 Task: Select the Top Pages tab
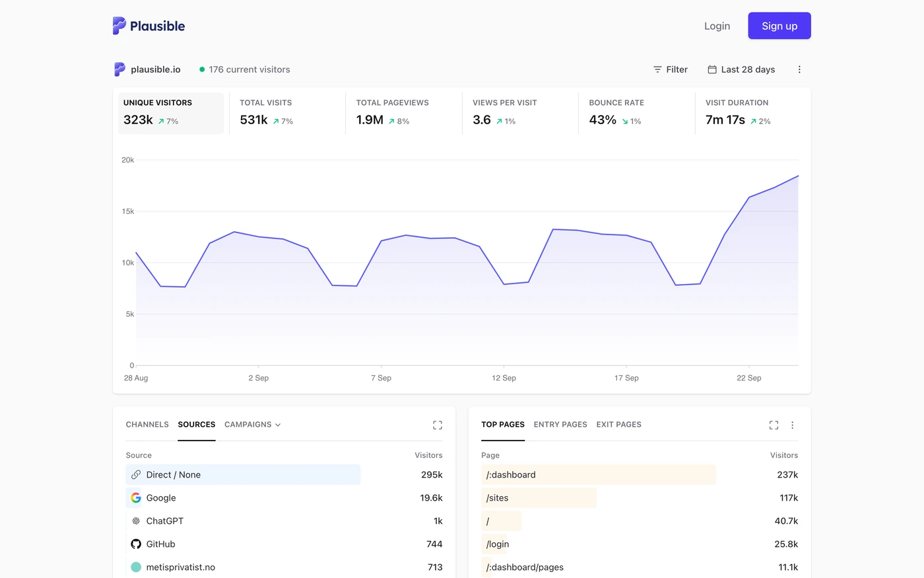click(x=503, y=424)
